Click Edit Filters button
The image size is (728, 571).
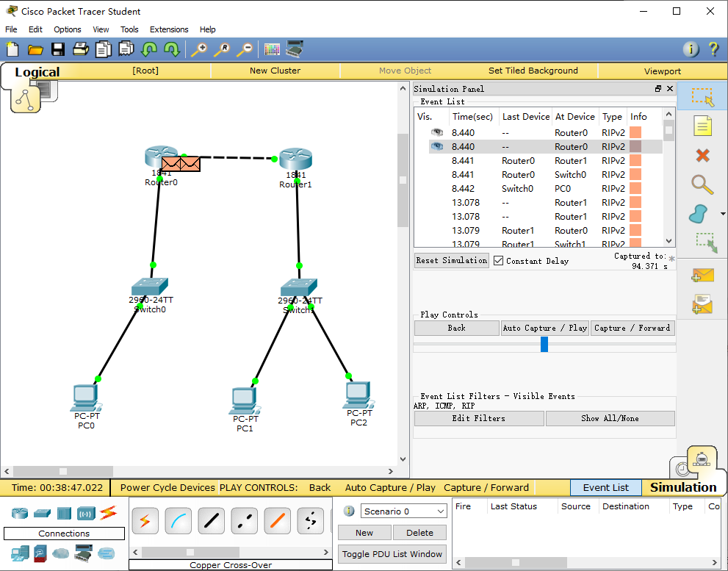coord(479,418)
